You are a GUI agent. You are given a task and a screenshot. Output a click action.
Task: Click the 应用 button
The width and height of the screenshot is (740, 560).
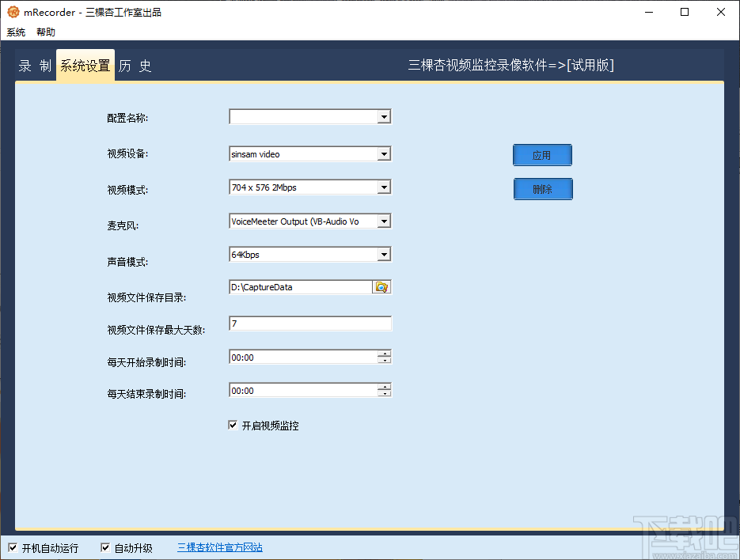coord(542,155)
